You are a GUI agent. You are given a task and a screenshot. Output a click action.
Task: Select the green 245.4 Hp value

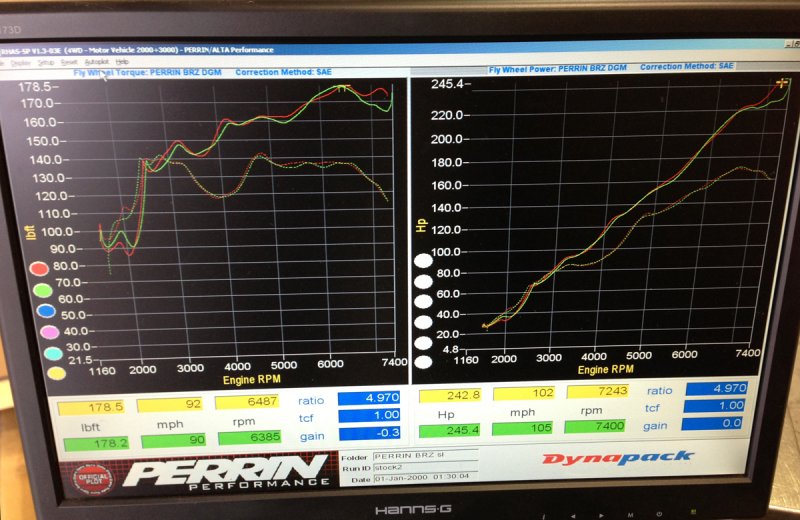tap(450, 430)
